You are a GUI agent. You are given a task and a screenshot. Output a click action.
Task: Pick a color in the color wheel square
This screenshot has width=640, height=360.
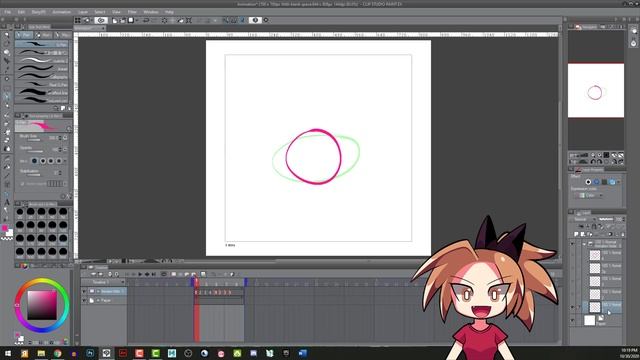pyautogui.click(x=42, y=305)
